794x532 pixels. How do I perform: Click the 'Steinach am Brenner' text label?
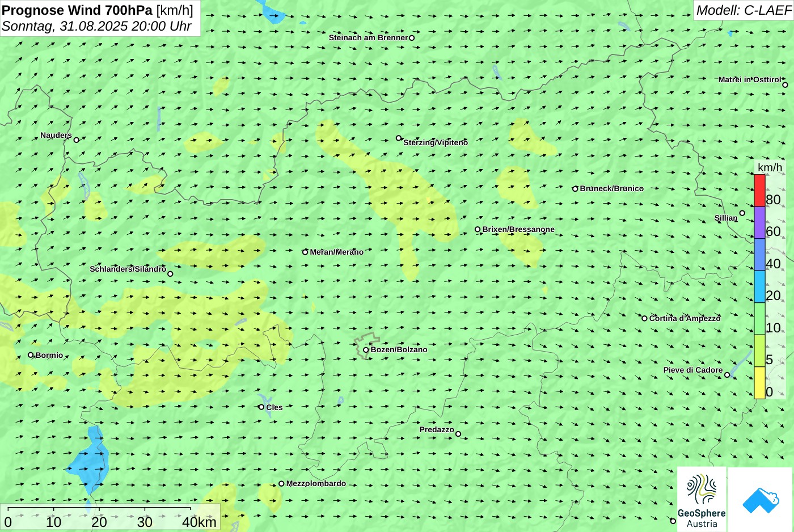[369, 37]
